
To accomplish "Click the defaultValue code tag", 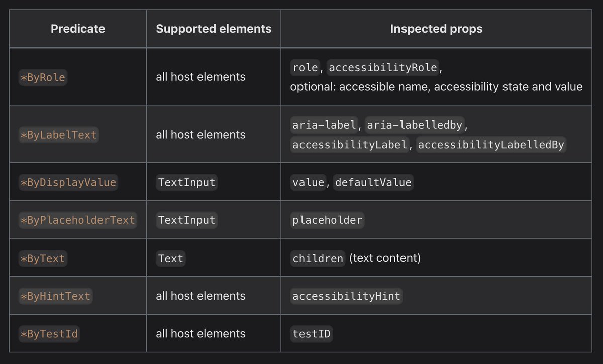I will pyautogui.click(x=373, y=182).
